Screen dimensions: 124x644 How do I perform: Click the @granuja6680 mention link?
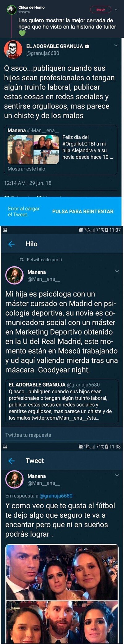[x=56, y=496]
